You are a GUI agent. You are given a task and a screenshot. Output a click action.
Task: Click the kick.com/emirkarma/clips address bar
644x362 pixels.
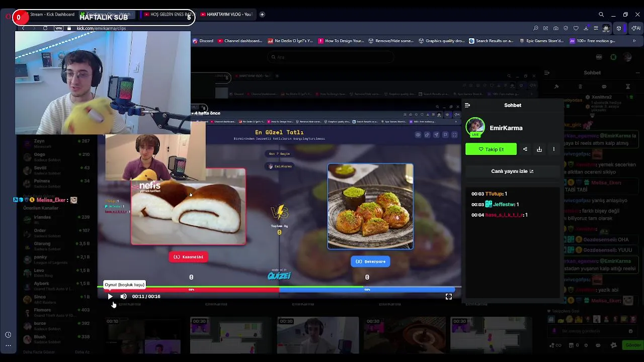click(x=101, y=28)
